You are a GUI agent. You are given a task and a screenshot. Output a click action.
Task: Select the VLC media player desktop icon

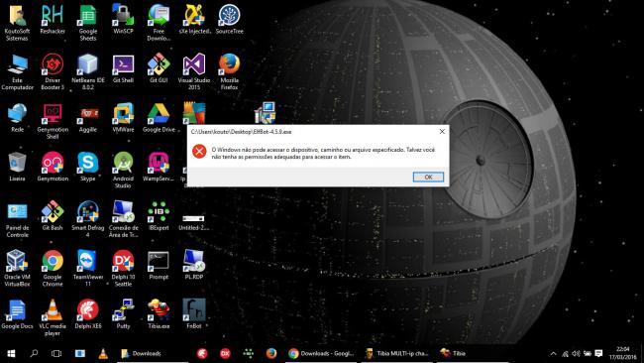pos(53,317)
